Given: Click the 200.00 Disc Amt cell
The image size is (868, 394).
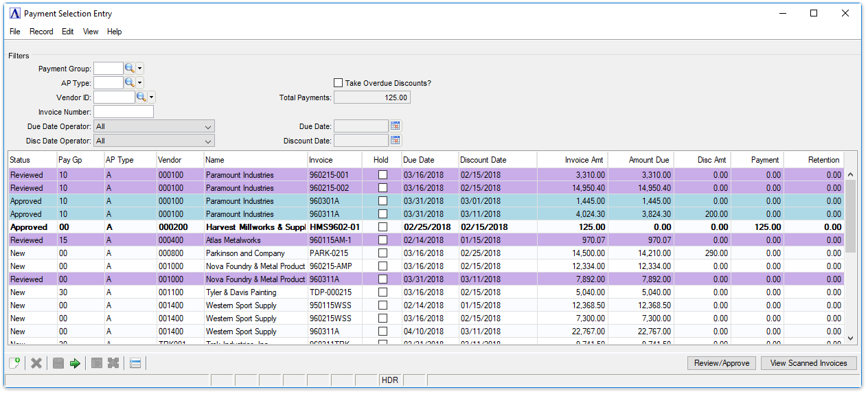Looking at the screenshot, I should 703,214.
